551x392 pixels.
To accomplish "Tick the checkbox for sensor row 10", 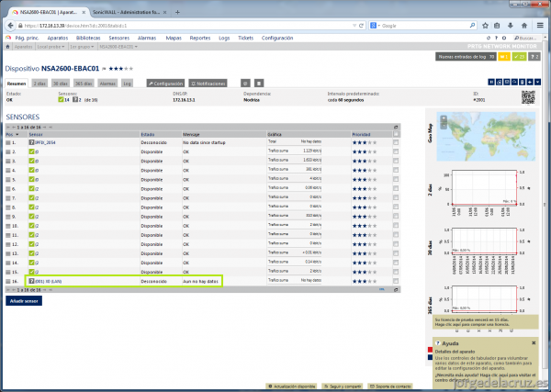I will [396, 226].
